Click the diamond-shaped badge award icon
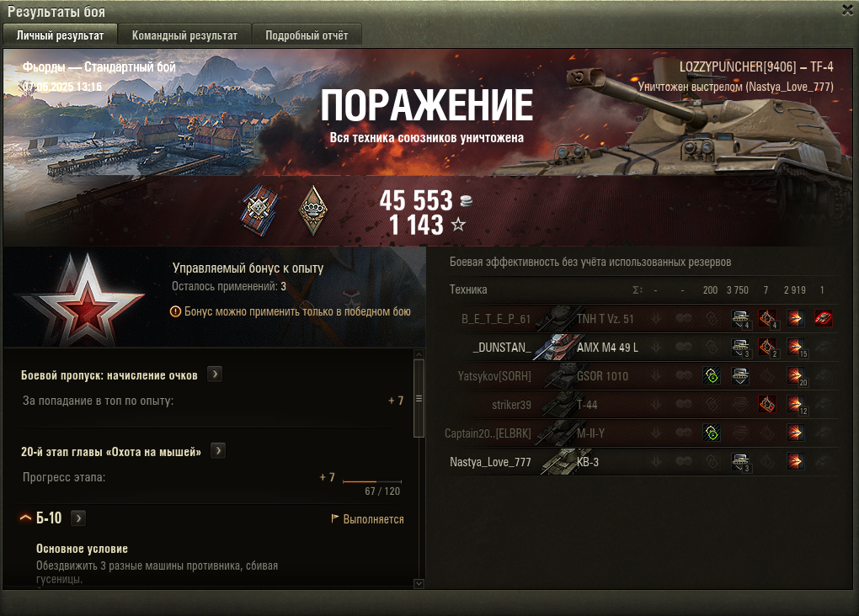 point(313,210)
